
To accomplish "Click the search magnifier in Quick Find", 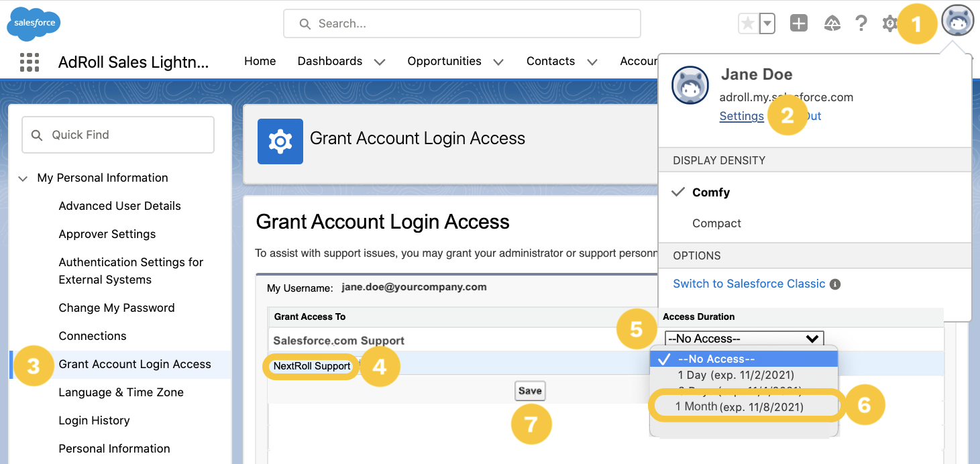I will [x=38, y=135].
